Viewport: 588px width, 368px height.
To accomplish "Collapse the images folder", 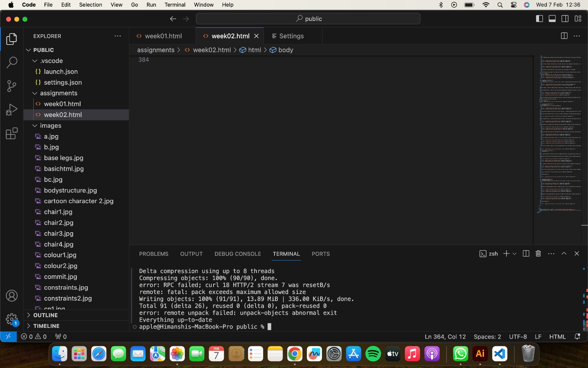I will [x=76, y=125].
